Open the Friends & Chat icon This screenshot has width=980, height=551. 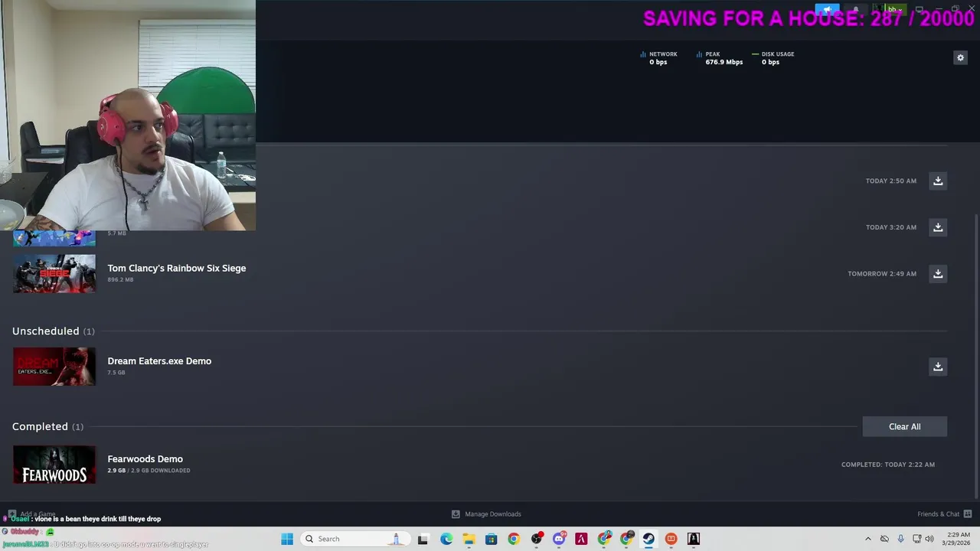pyautogui.click(x=968, y=514)
